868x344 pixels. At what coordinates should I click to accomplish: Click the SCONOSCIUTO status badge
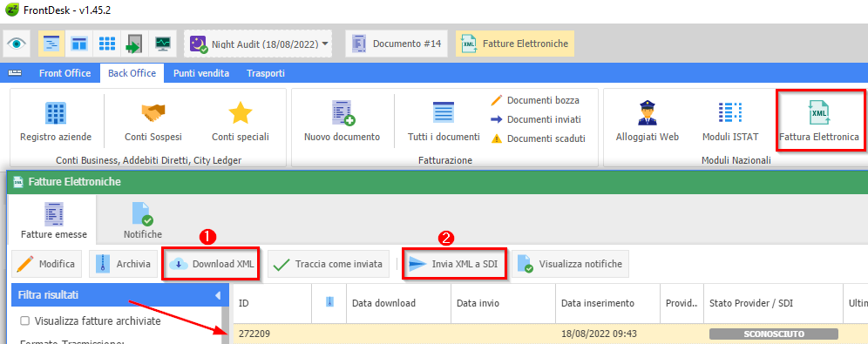tap(774, 334)
